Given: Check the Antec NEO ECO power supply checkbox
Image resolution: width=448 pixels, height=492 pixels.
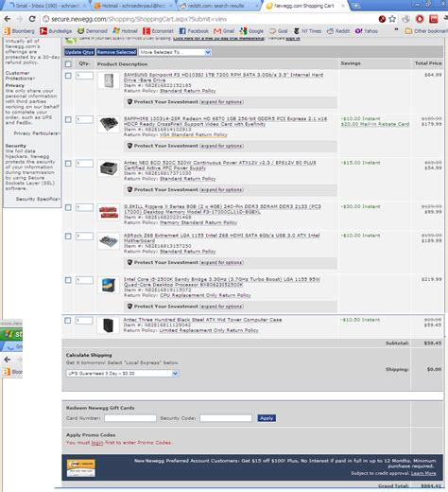Looking at the screenshot, I should click(68, 164).
